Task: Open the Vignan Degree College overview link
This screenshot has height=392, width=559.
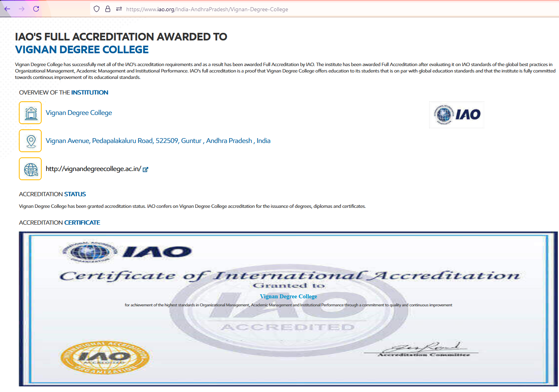Action: tap(79, 113)
